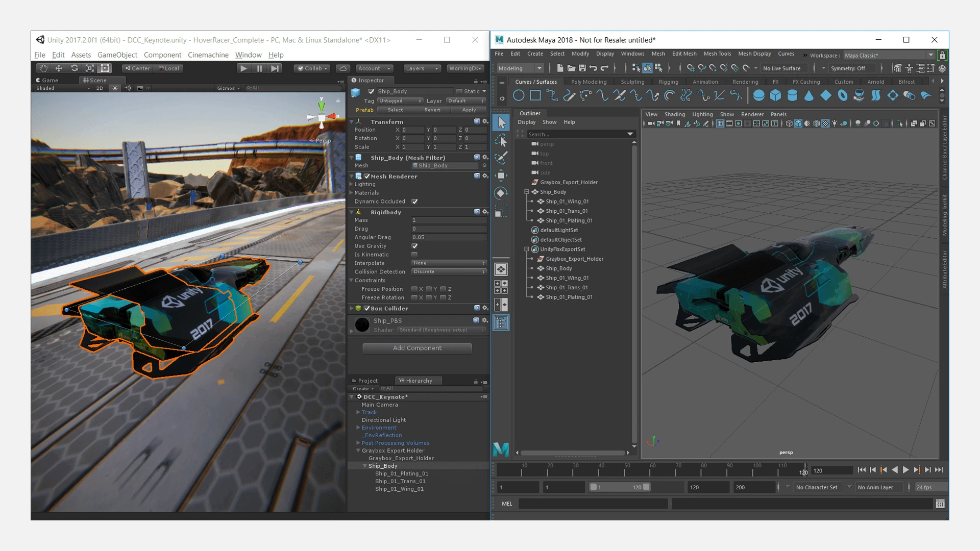Click the Unity Play button

(243, 68)
